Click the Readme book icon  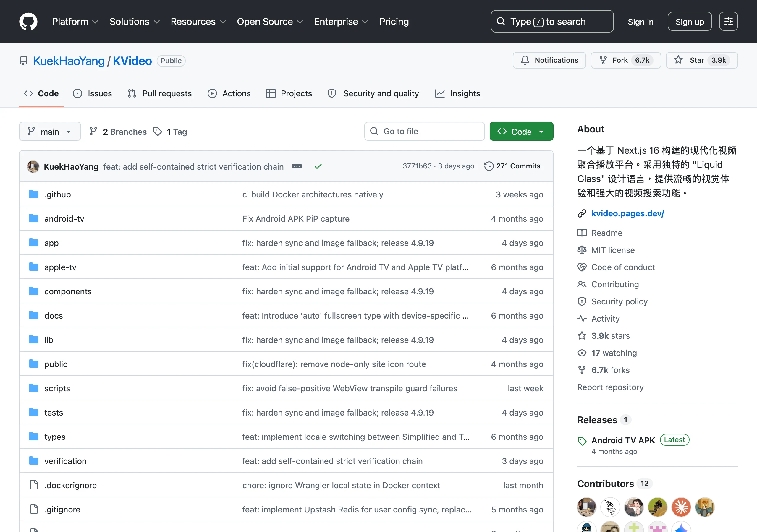[x=582, y=233]
